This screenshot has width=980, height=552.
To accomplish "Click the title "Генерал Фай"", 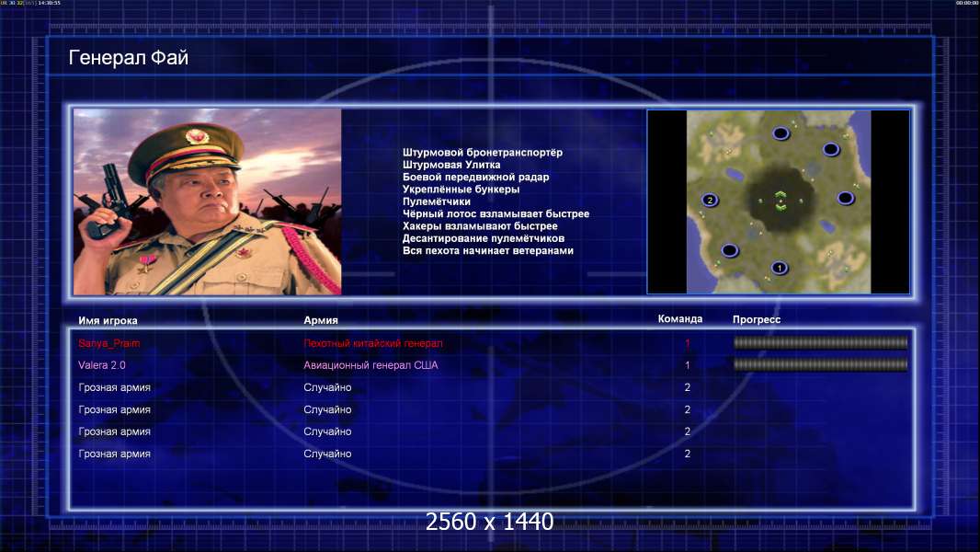I will (128, 58).
